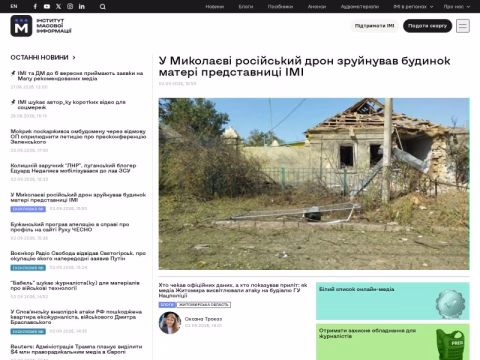
Task: Click the destroyed house article photo
Action: (314, 184)
